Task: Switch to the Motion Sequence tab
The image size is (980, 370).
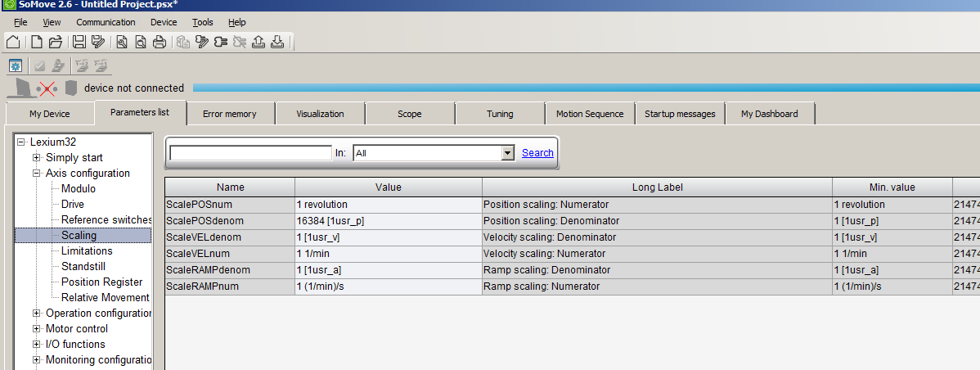Action: (590, 114)
